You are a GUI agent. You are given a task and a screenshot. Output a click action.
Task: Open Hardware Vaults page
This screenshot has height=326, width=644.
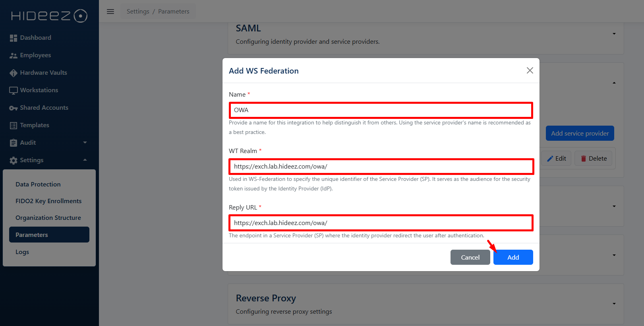click(43, 73)
